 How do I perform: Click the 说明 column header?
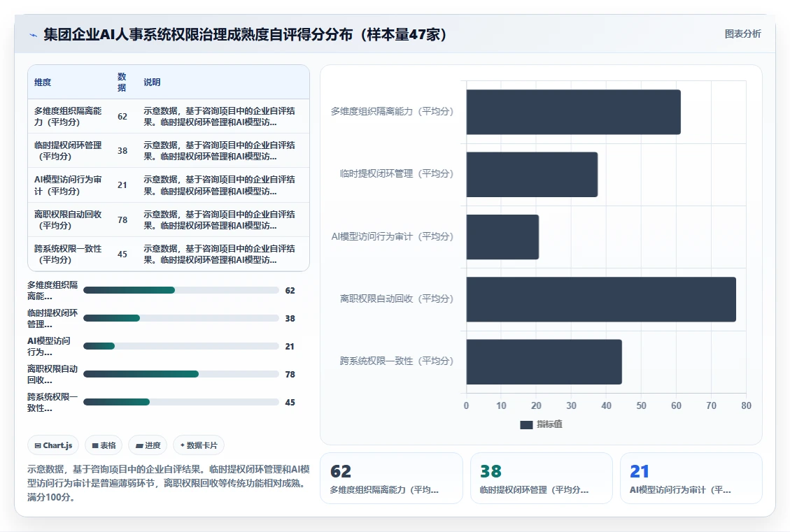click(152, 82)
